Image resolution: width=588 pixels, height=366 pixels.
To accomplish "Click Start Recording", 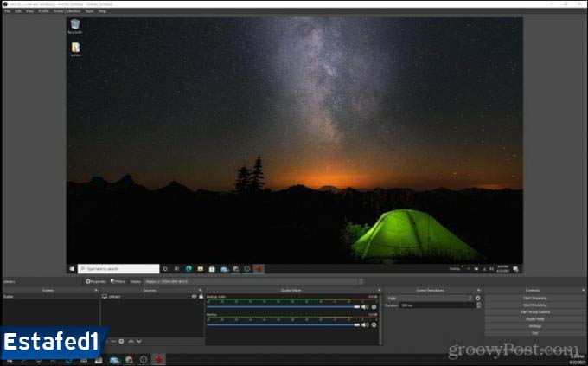I will point(534,305).
